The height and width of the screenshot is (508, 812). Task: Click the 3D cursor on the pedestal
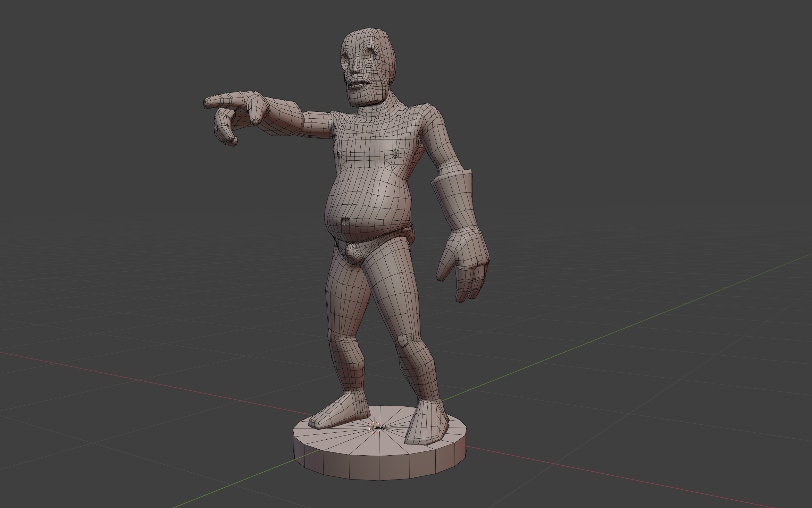[375, 427]
